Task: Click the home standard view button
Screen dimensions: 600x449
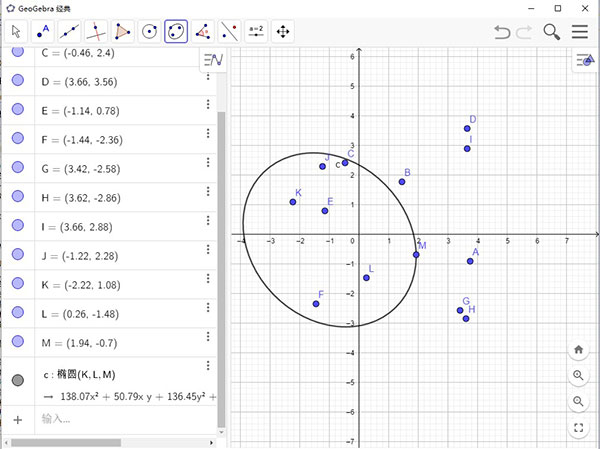Action: tap(579, 349)
